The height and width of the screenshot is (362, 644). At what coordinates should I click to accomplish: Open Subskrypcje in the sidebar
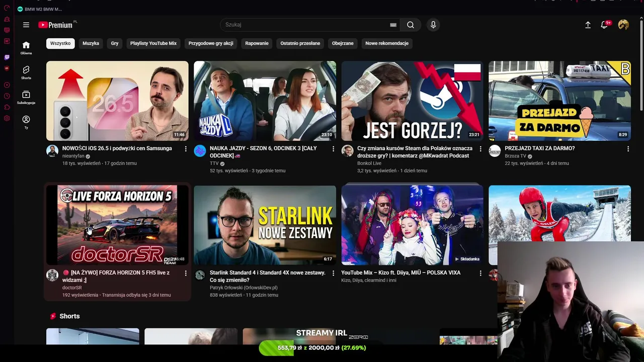pos(26,98)
